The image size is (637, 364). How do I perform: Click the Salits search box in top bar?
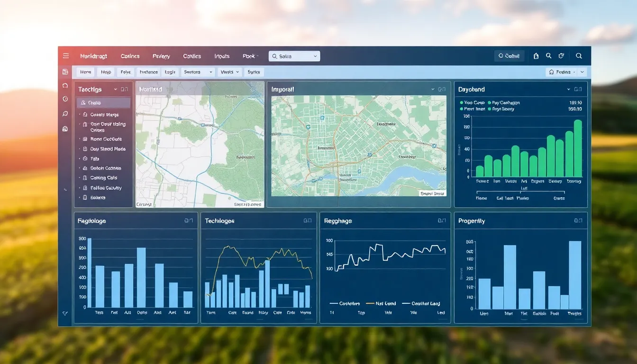coord(294,56)
